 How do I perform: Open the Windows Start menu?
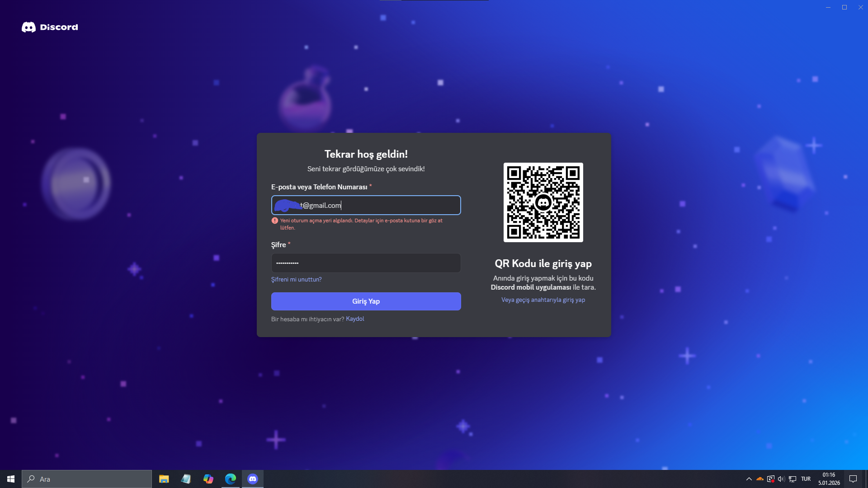(x=11, y=479)
